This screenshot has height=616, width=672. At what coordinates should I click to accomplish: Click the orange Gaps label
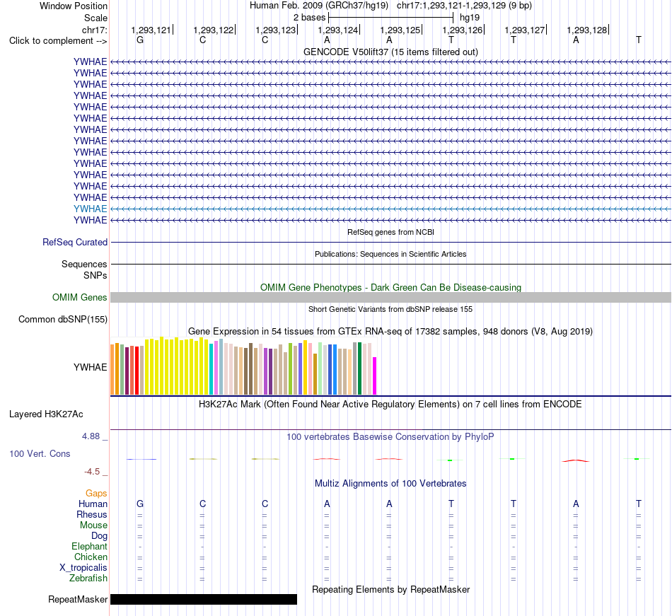(96, 494)
